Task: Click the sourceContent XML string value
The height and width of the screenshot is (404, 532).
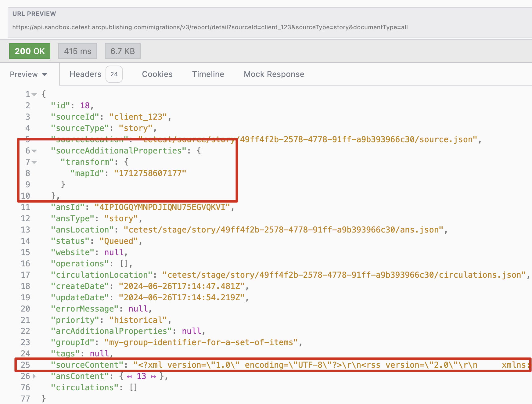Action: (x=332, y=365)
